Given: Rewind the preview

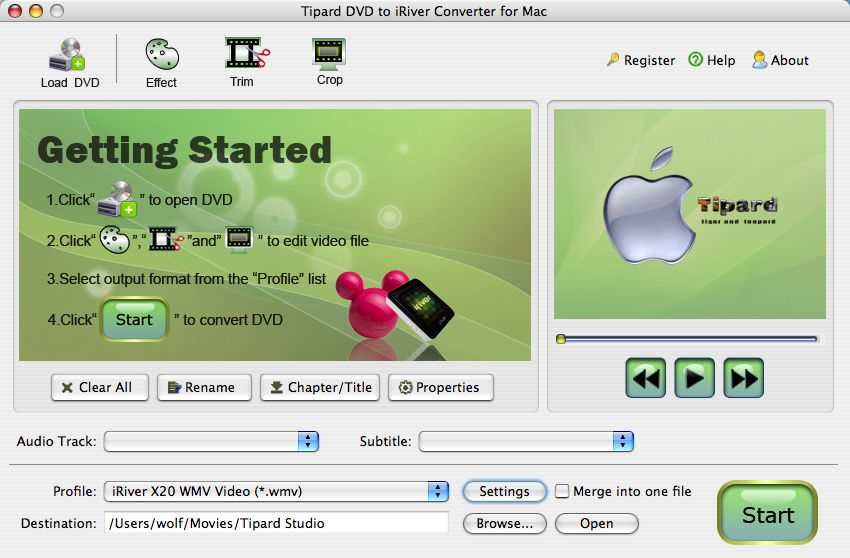Looking at the screenshot, I should click(x=645, y=378).
